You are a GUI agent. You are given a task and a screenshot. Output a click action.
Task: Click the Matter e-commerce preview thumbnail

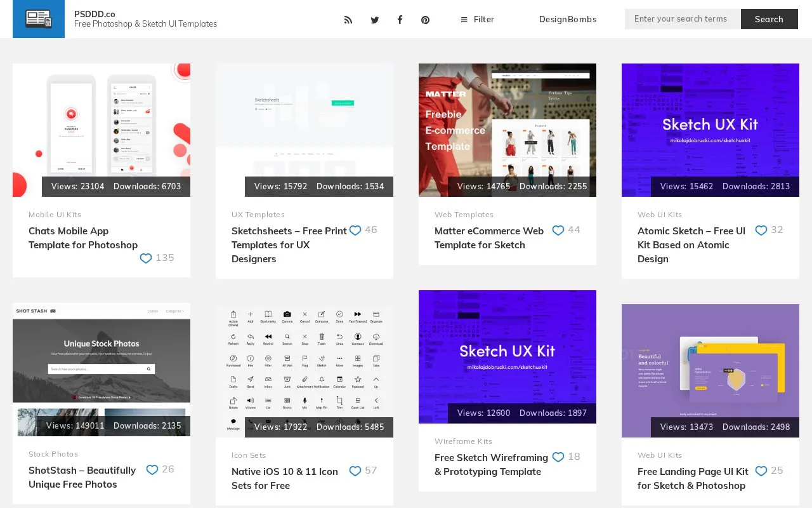507,130
